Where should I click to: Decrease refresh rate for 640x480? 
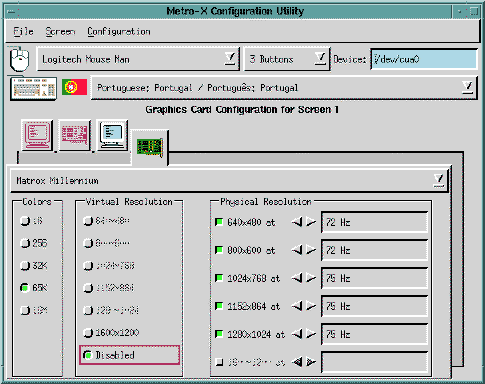tap(297, 222)
